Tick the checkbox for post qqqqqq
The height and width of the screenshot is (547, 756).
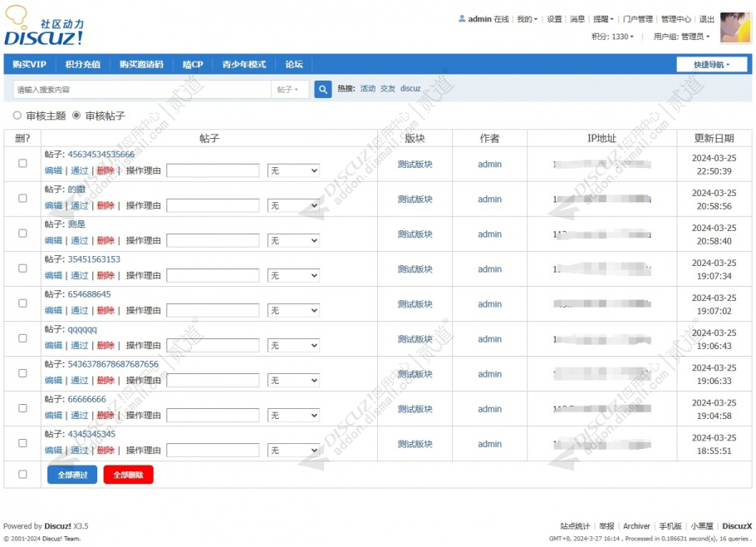coord(22,338)
